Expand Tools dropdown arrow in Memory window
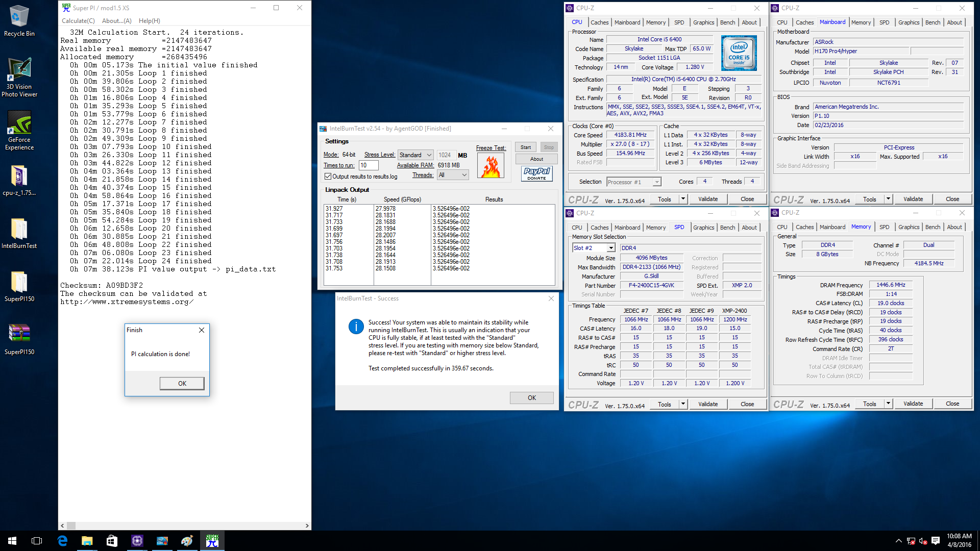The width and height of the screenshot is (980, 551). [x=888, y=404]
